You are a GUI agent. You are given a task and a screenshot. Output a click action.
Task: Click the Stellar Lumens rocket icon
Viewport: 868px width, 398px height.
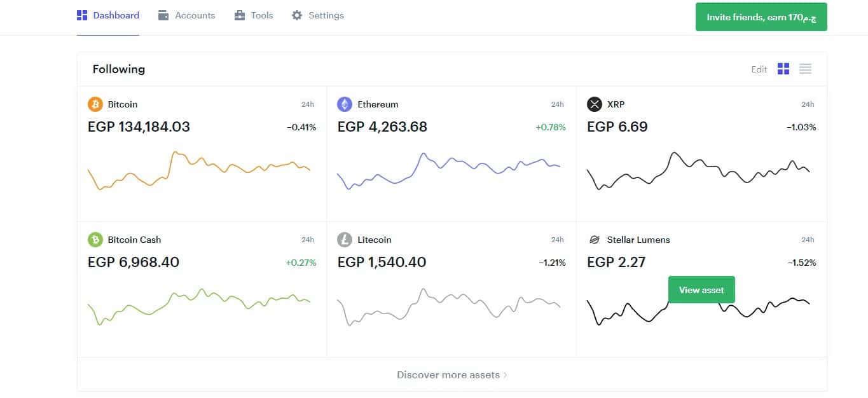[x=595, y=240]
